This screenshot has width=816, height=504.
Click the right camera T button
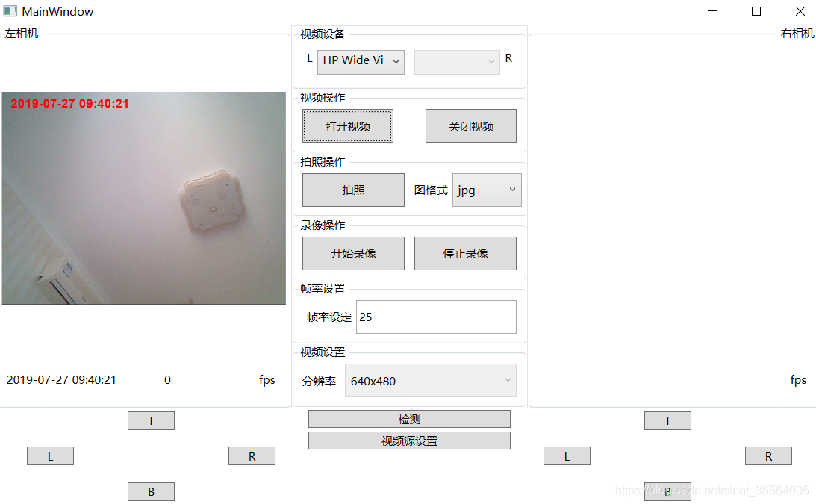(667, 420)
